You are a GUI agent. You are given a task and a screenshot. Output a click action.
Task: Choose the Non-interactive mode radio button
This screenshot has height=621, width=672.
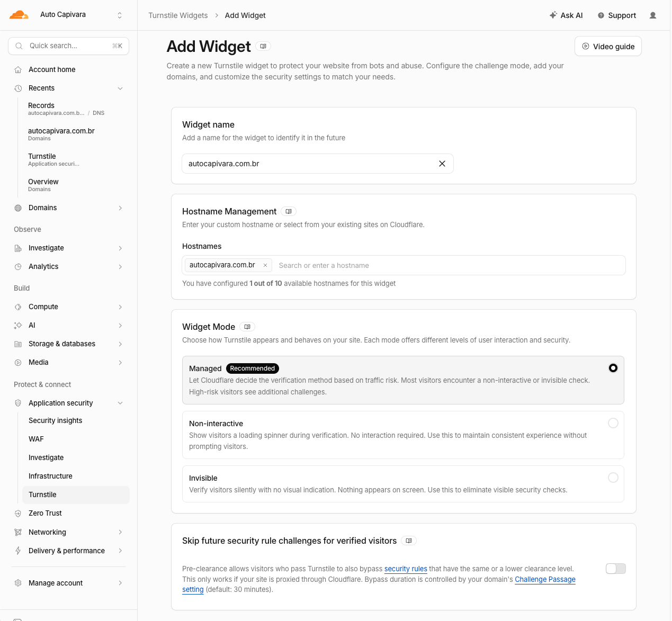click(x=613, y=423)
